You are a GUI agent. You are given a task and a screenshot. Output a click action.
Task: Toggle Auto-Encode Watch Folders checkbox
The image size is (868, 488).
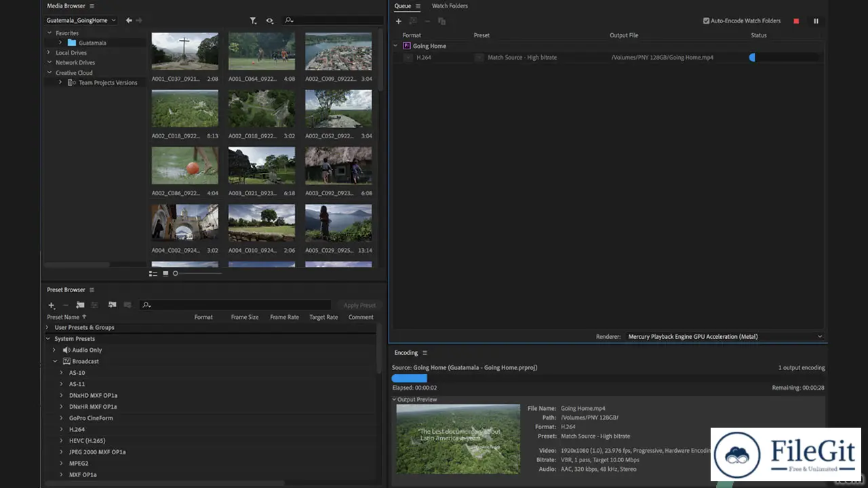click(706, 21)
